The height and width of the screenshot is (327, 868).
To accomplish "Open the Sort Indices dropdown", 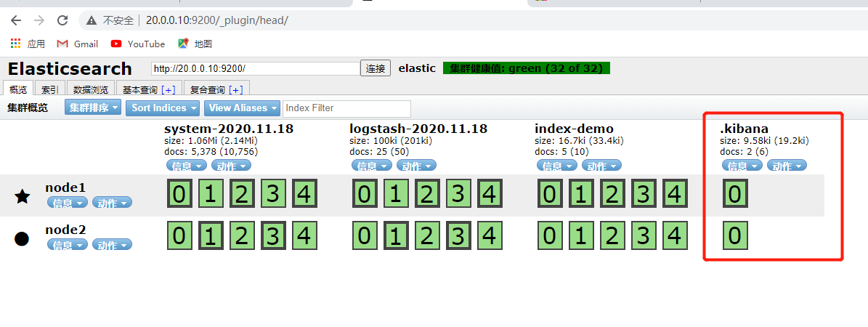I will 163,108.
